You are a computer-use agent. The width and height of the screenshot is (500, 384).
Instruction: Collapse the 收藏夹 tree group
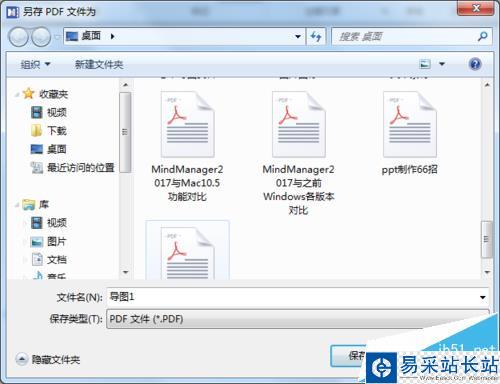[x=17, y=95]
